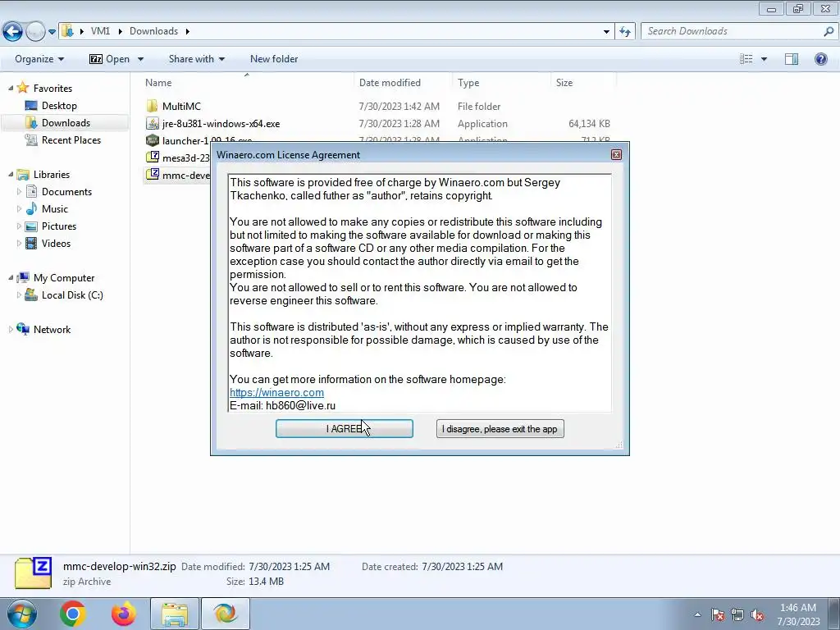Click the launcher exe file icon
840x630 pixels.
[152, 140]
